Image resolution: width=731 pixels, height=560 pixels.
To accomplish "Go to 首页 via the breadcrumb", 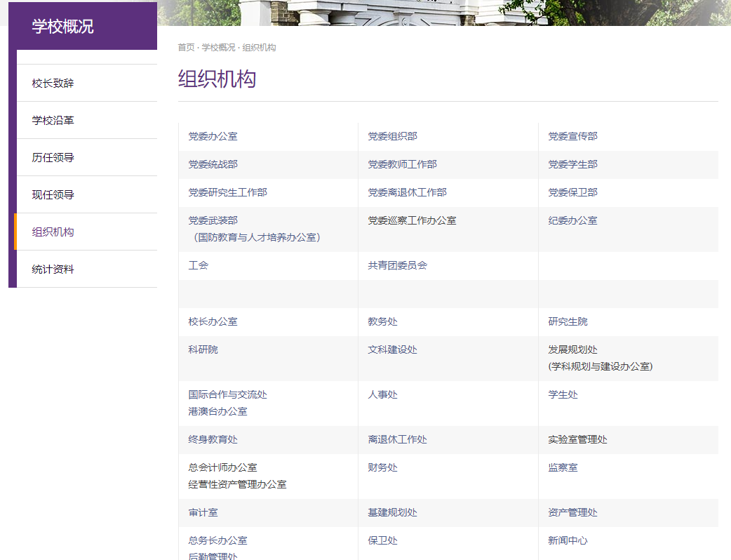I will point(184,48).
